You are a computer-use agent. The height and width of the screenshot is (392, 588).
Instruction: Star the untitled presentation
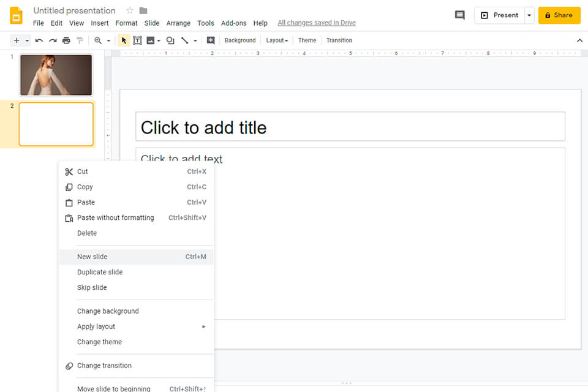(x=129, y=10)
